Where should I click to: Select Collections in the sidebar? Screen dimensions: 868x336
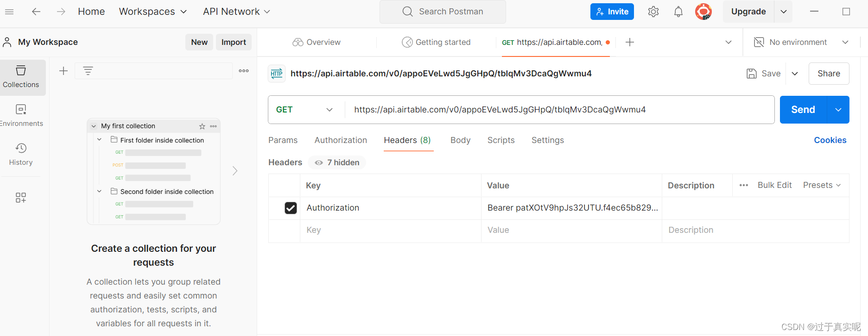(x=21, y=77)
